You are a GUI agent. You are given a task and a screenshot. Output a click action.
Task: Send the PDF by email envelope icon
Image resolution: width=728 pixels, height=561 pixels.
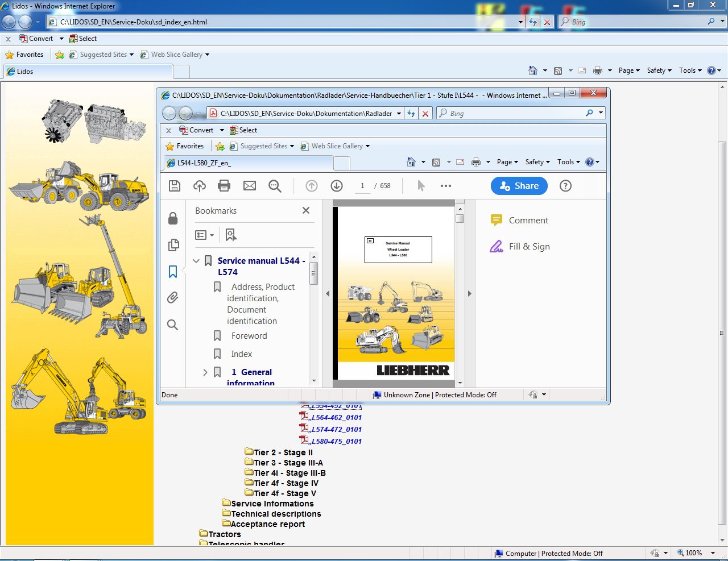tap(249, 186)
